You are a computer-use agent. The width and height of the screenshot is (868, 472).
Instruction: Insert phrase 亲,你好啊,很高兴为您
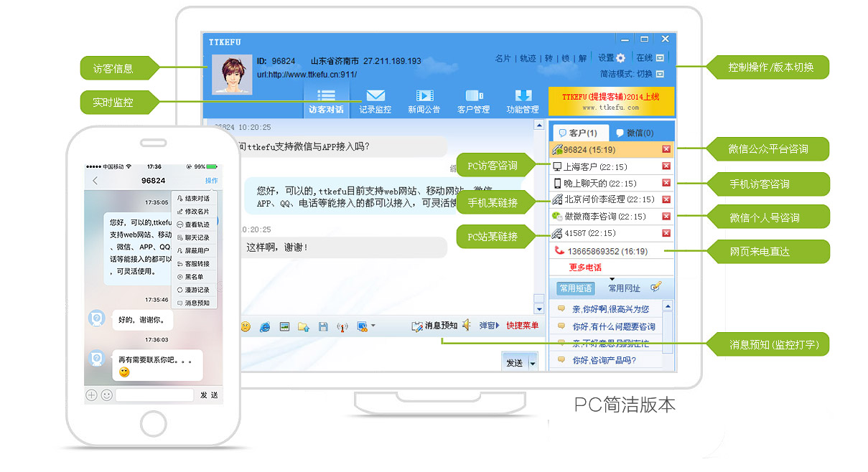tap(610, 309)
